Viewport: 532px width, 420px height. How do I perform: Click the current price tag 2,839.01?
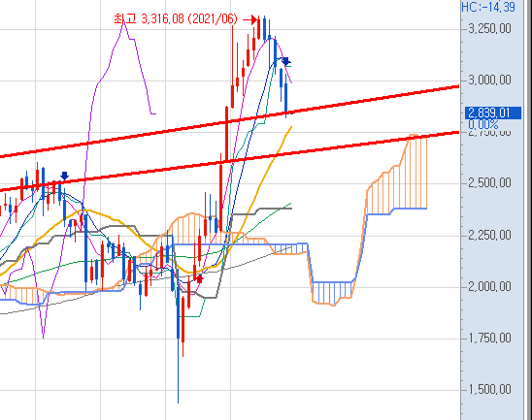click(493, 113)
